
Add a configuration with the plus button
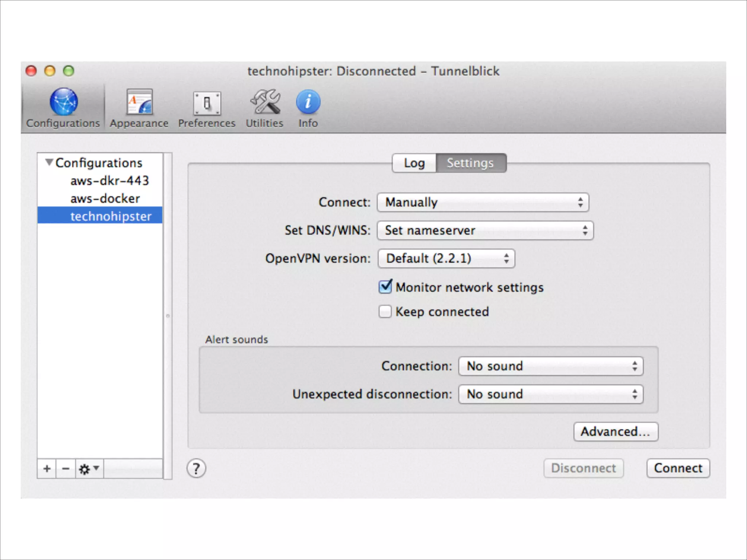pyautogui.click(x=47, y=468)
